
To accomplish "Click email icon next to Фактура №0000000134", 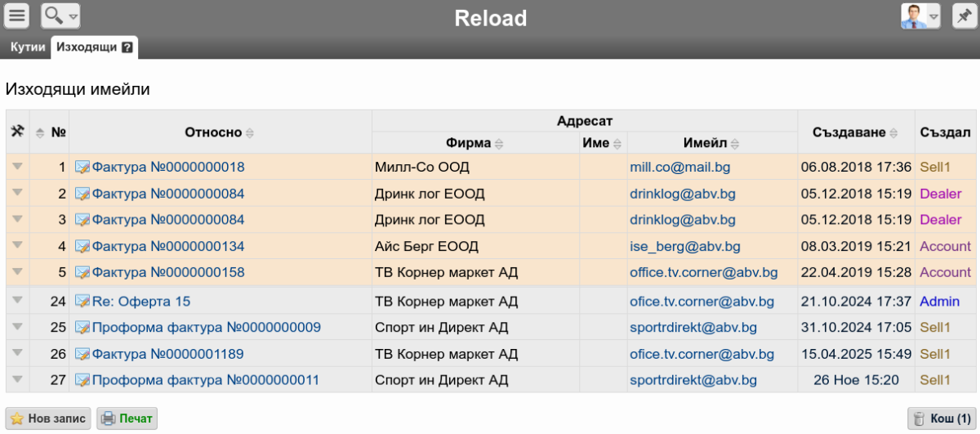I will tap(82, 247).
